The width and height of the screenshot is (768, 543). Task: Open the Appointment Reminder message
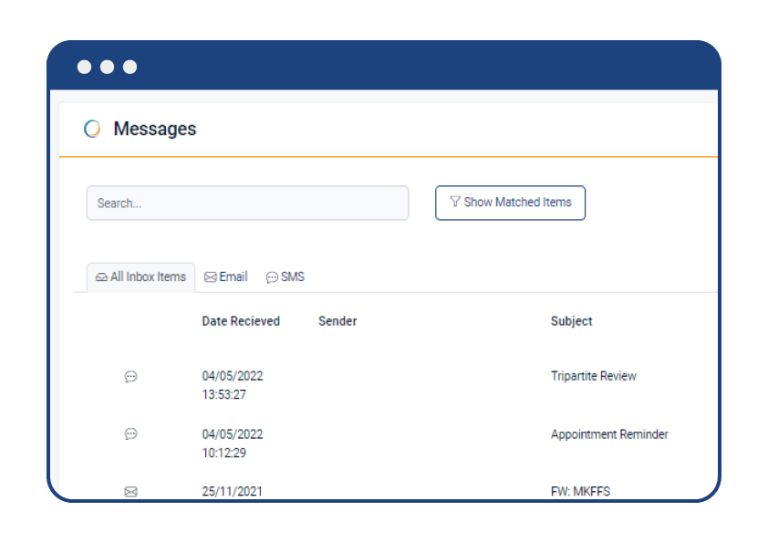pos(609,434)
